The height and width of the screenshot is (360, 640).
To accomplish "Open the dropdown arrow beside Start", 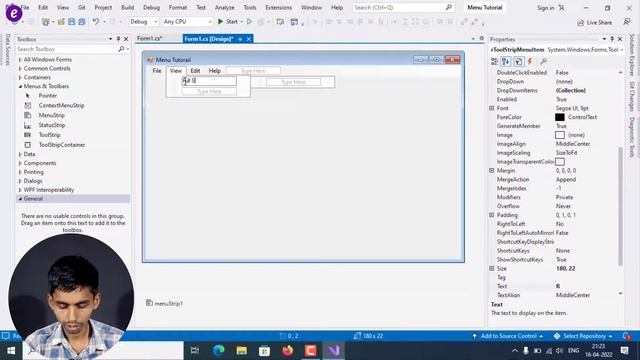I will click(242, 22).
